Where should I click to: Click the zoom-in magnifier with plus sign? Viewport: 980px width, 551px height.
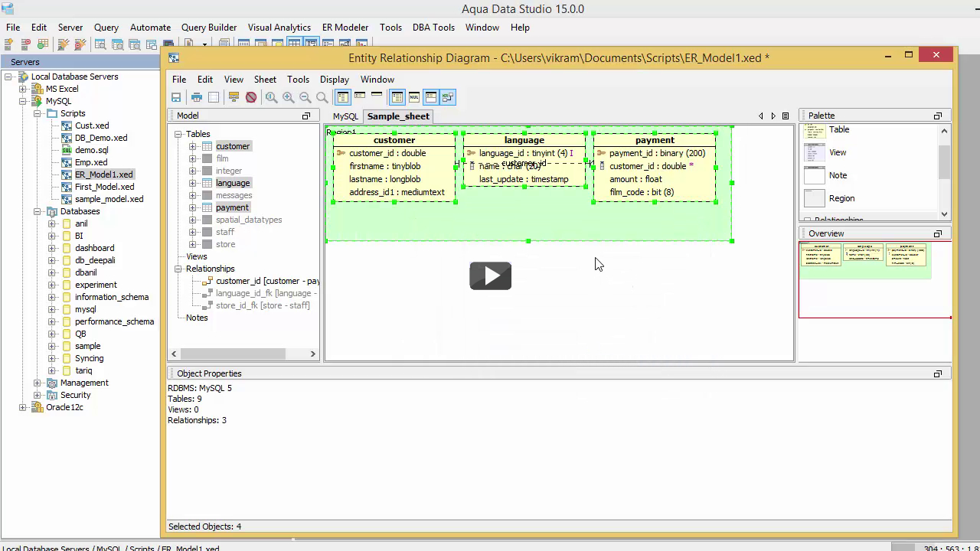[289, 97]
